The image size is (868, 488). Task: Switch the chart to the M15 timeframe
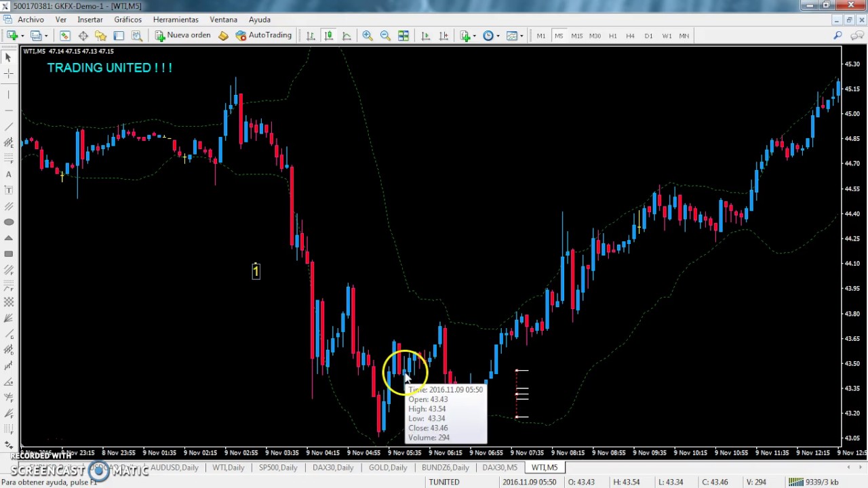[x=577, y=36]
